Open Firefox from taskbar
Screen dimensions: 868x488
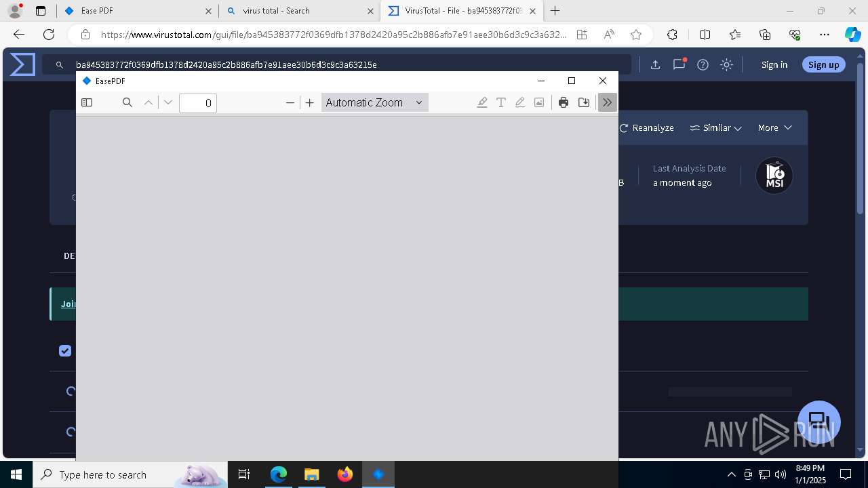tap(345, 474)
